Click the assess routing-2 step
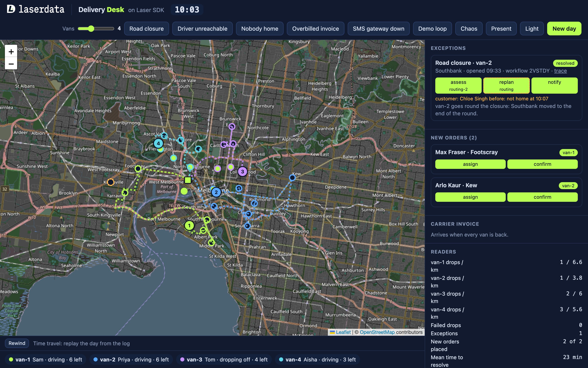588x368 pixels. tap(458, 85)
